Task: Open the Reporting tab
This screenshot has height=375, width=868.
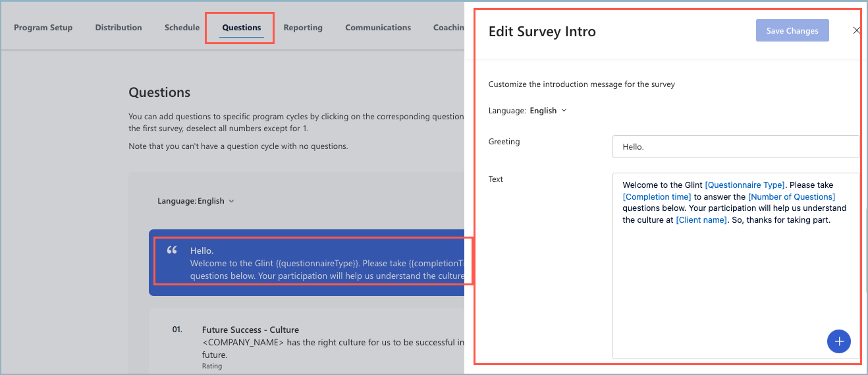Action: coord(303,28)
